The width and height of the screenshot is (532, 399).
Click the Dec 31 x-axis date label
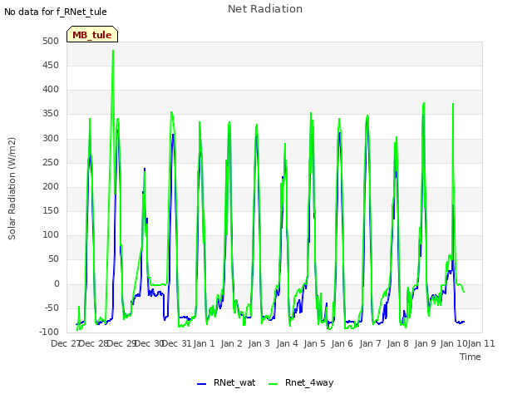click(177, 343)
